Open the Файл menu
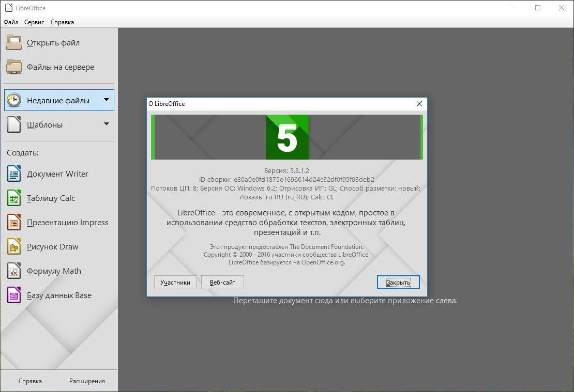 [x=11, y=22]
